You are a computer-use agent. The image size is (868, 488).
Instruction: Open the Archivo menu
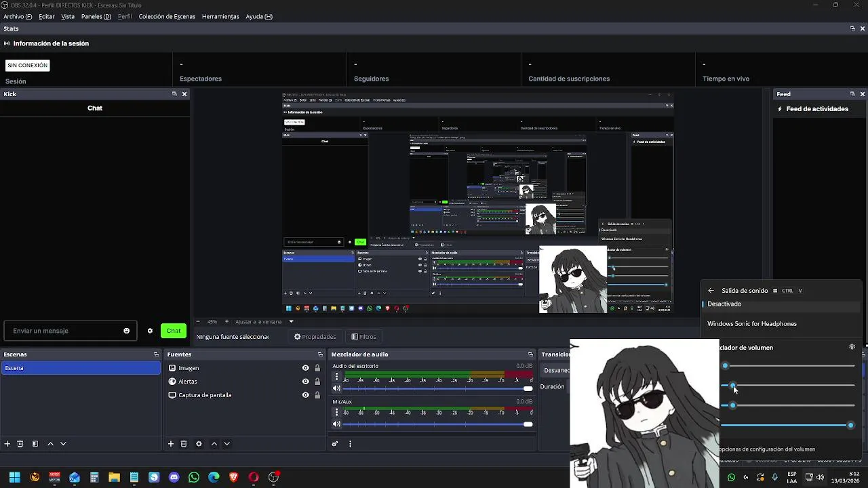click(x=18, y=16)
